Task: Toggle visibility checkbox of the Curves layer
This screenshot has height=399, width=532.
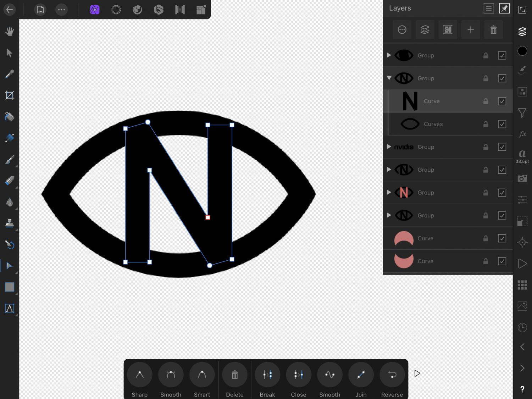Action: 502,124
